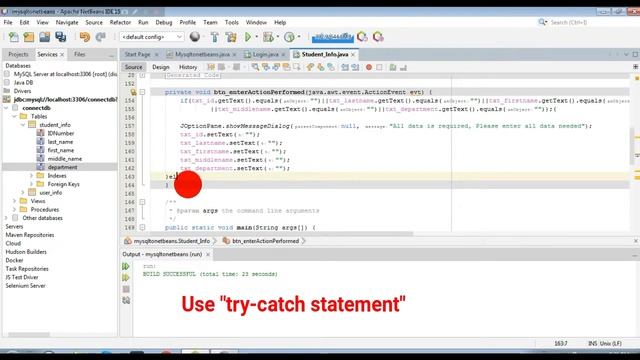Click the Stop square in Output panel
The image size is (640, 360).
click(x=126, y=289)
